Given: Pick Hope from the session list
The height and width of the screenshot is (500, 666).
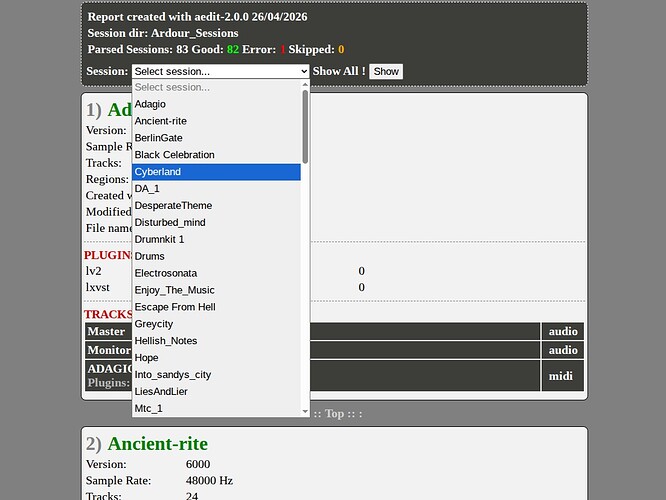Looking at the screenshot, I should click(216, 358).
